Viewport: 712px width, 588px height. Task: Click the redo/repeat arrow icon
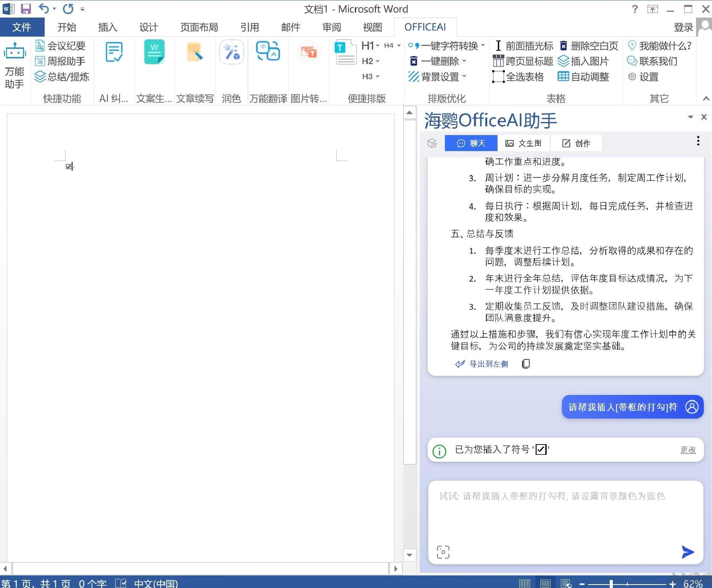tap(68, 8)
